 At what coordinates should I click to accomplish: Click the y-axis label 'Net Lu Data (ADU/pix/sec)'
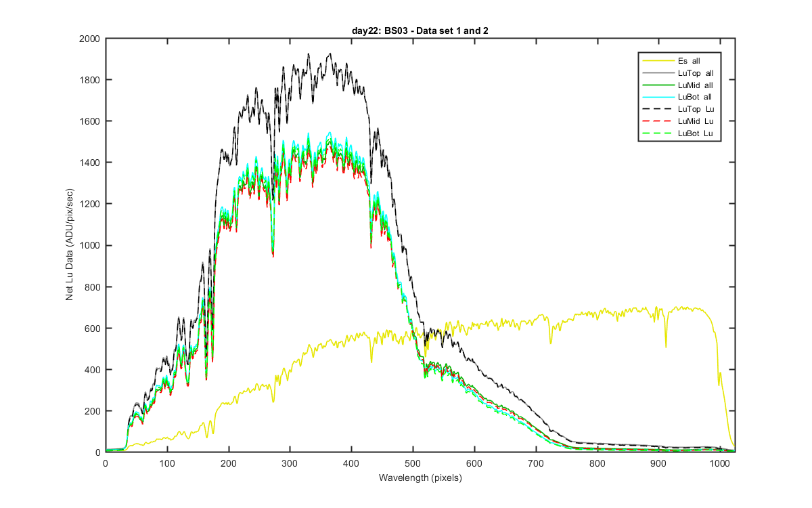tap(70, 245)
